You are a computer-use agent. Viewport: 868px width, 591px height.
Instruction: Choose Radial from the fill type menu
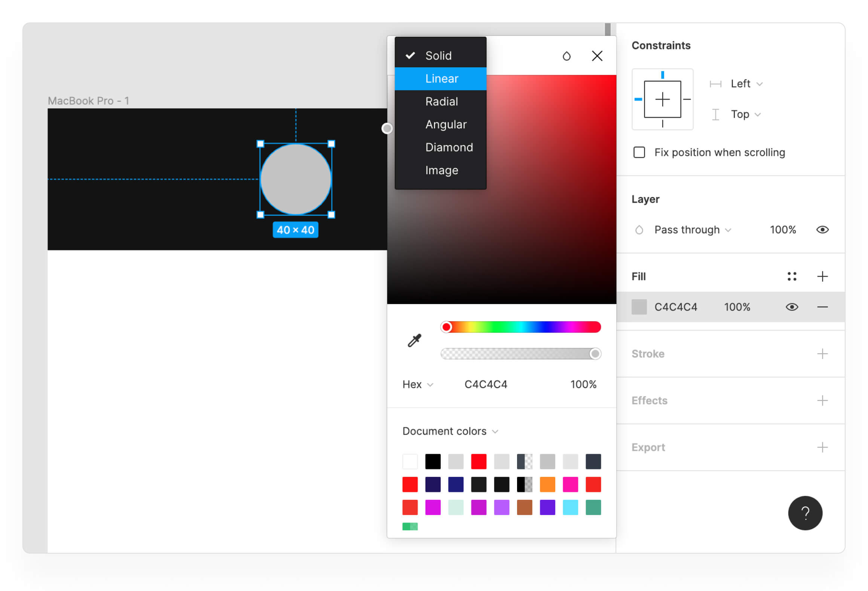[441, 101]
